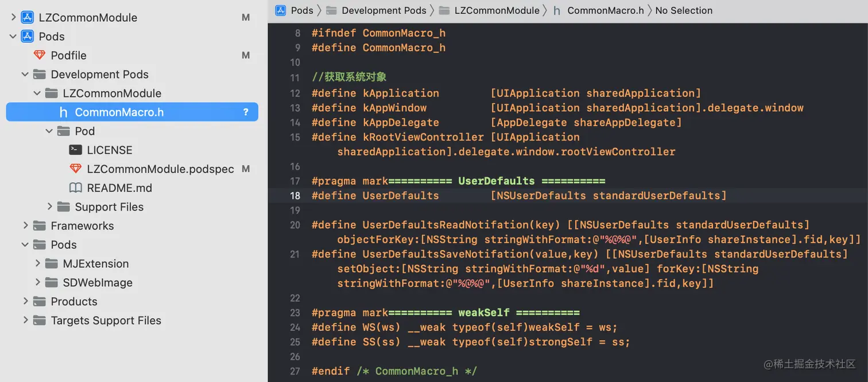The height and width of the screenshot is (382, 868).
Task: Expand the Products group
Action: pos(25,301)
